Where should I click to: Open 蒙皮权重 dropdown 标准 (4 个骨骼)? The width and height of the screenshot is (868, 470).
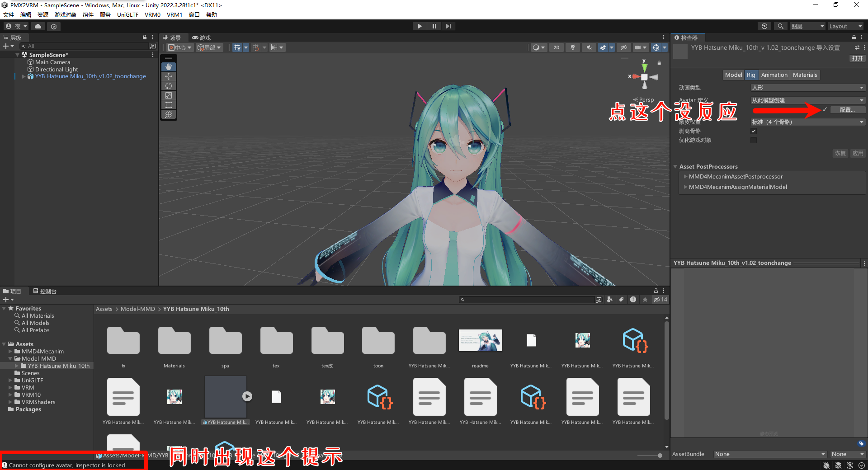point(808,122)
